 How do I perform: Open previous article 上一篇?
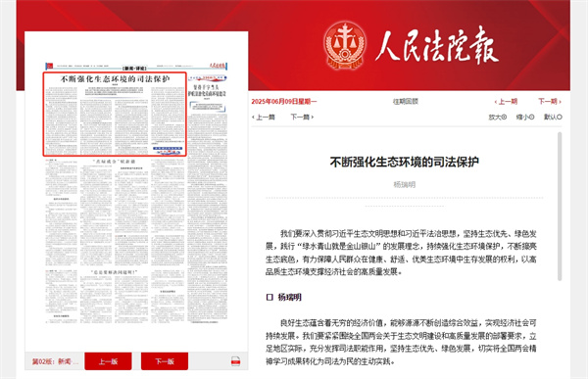coord(264,117)
